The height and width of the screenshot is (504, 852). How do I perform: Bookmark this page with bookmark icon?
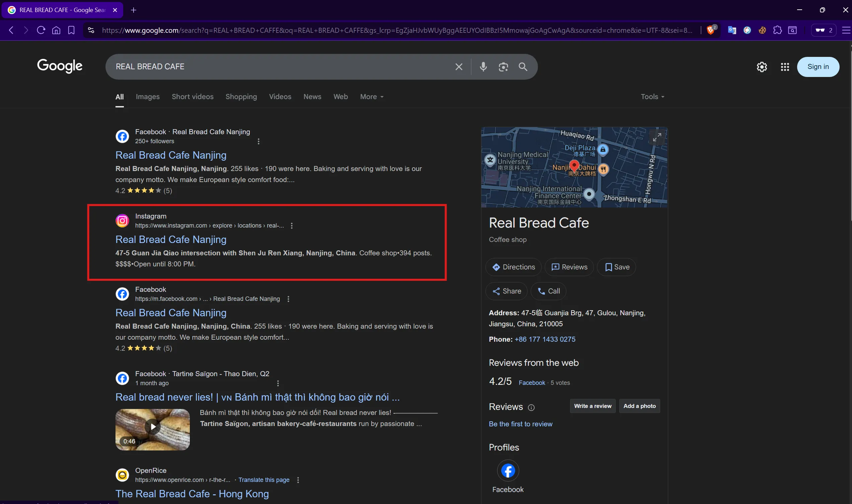point(71,30)
